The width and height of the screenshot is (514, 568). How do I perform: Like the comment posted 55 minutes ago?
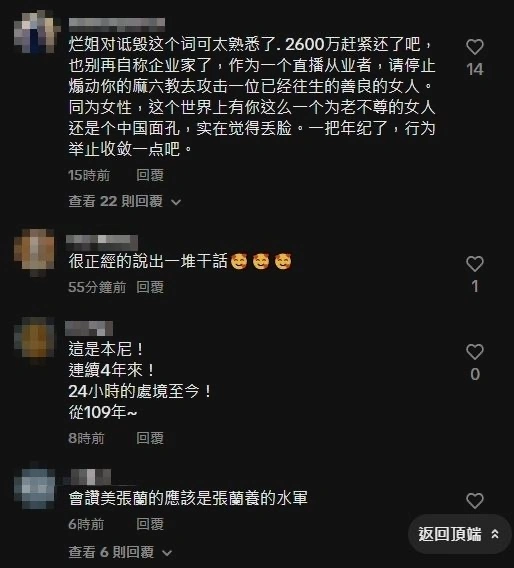[475, 264]
